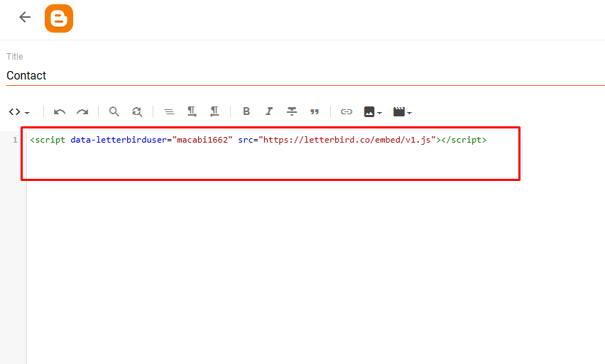Toggle italic formatting
Screen dimensions: 605x364
pos(269,111)
